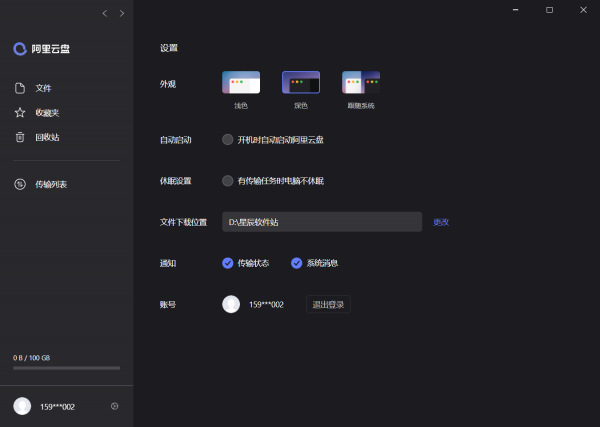
Task: Click the 退出登录 logout button
Action: 328,304
